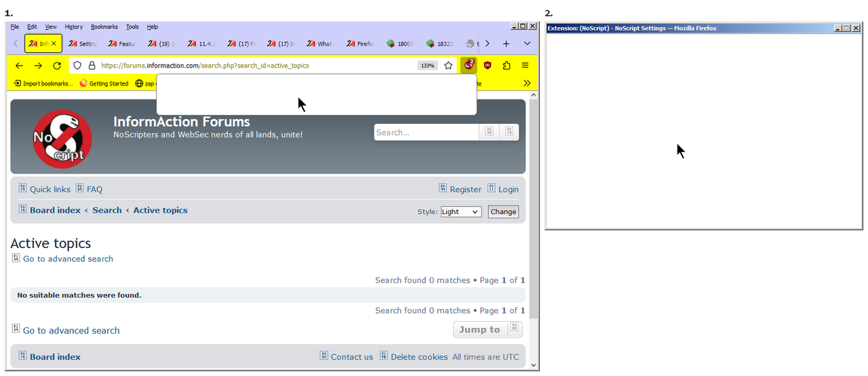Open the Style dropdown set to Light
Image resolution: width=868 pixels, height=376 pixels.
(x=461, y=211)
